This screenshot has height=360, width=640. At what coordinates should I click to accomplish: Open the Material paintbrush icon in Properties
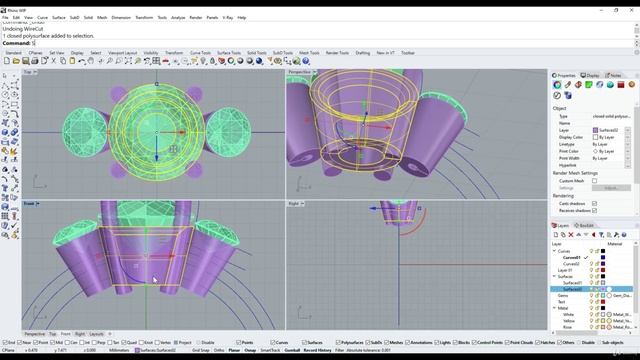568,84
